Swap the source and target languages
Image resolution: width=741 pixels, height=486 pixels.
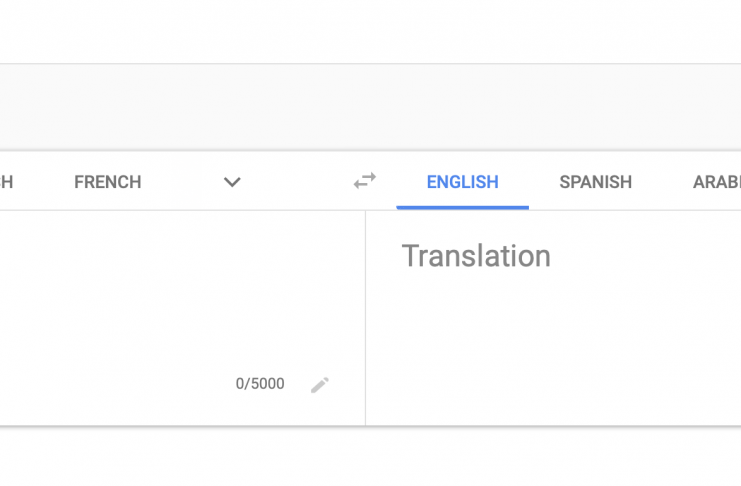point(365,181)
